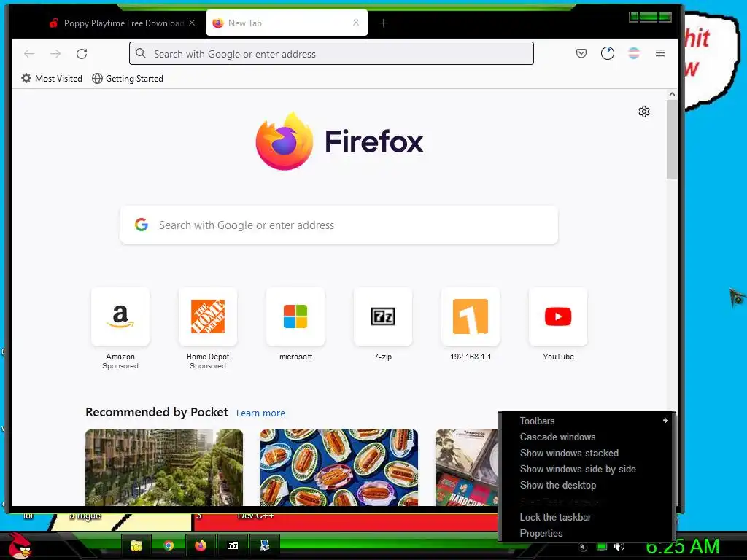Click the Firefox logo on new tab
This screenshot has width=747, height=560.
(x=339, y=141)
